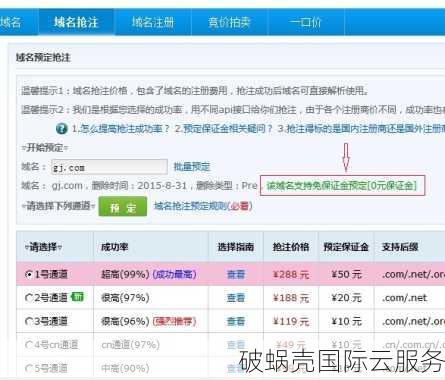The image size is (445, 380).
Task: Open the 竞价拍卖 tab
Action: click(x=229, y=22)
